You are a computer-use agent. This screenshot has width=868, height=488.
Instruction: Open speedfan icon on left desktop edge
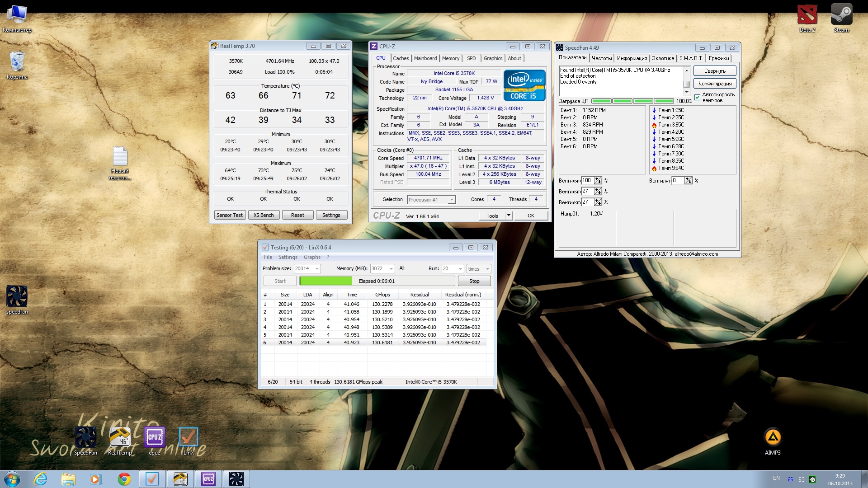pyautogui.click(x=17, y=297)
